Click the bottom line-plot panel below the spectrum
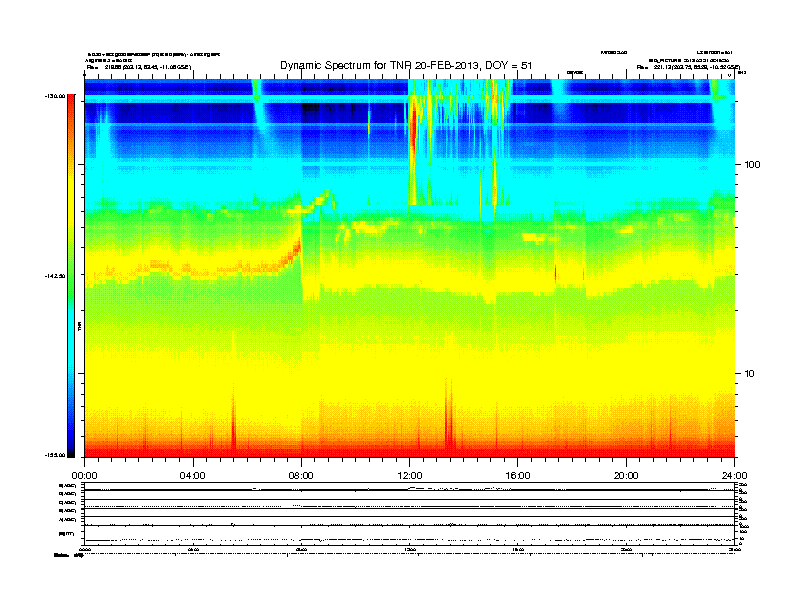This screenshot has width=792, height=612. pos(410,513)
